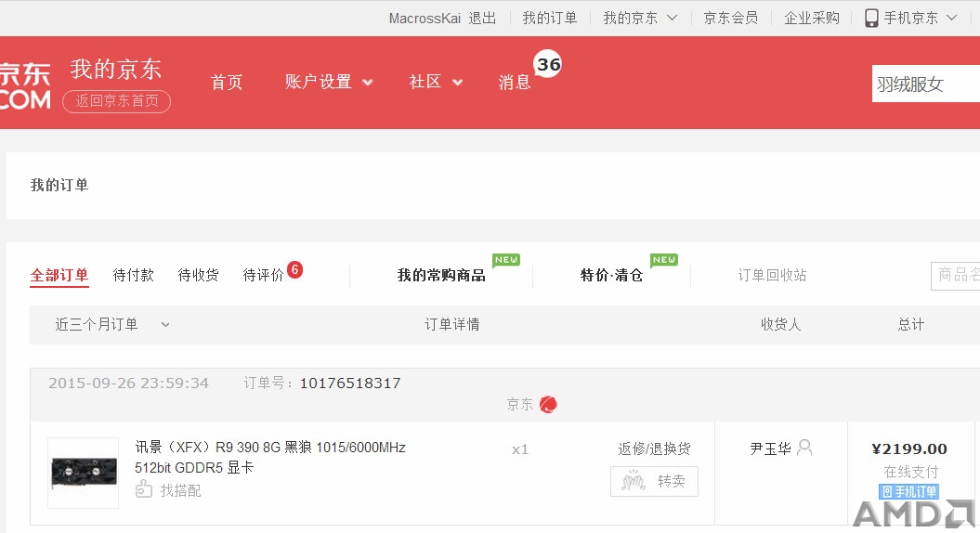Click the 我的京东 header title
Viewport: 980px width, 533px height.
coord(115,69)
